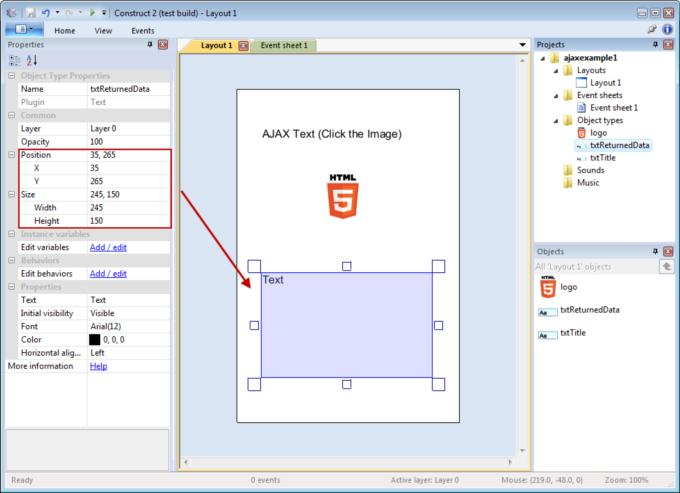The width and height of the screenshot is (680, 493).
Task: Click the Redo arrow icon
Action: [x=69, y=13]
